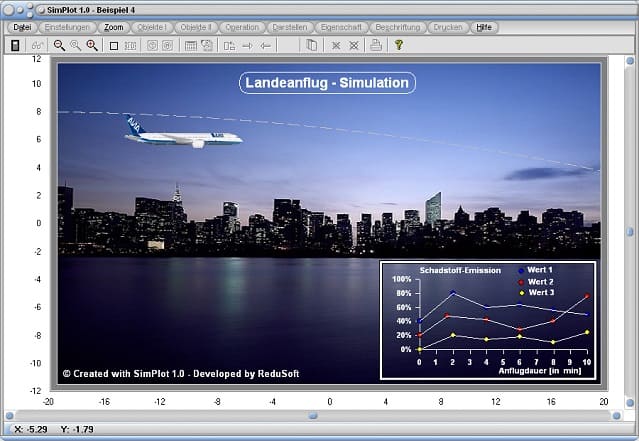Click the Y: -1.79 status bar value
This screenshot has width=639, height=441.
coord(77,429)
